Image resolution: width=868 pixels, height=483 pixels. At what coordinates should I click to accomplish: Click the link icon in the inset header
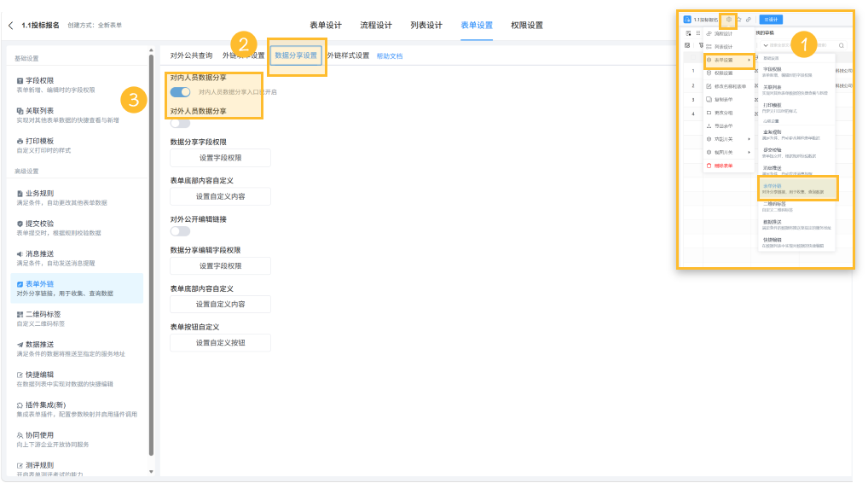click(x=749, y=20)
